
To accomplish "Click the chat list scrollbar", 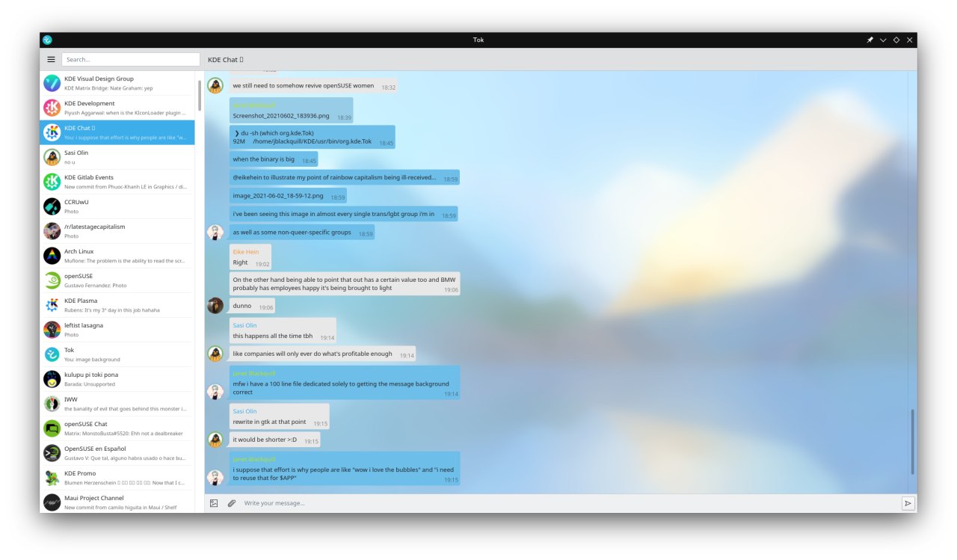I will coord(199,95).
